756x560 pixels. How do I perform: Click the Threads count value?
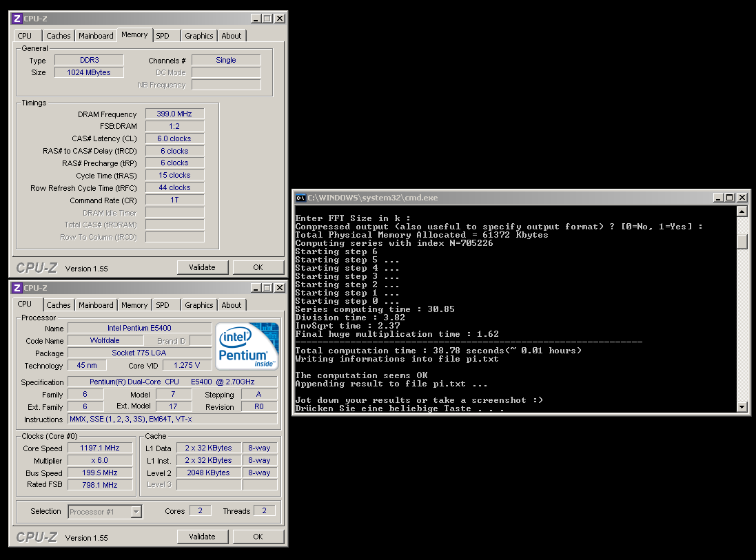(x=264, y=511)
